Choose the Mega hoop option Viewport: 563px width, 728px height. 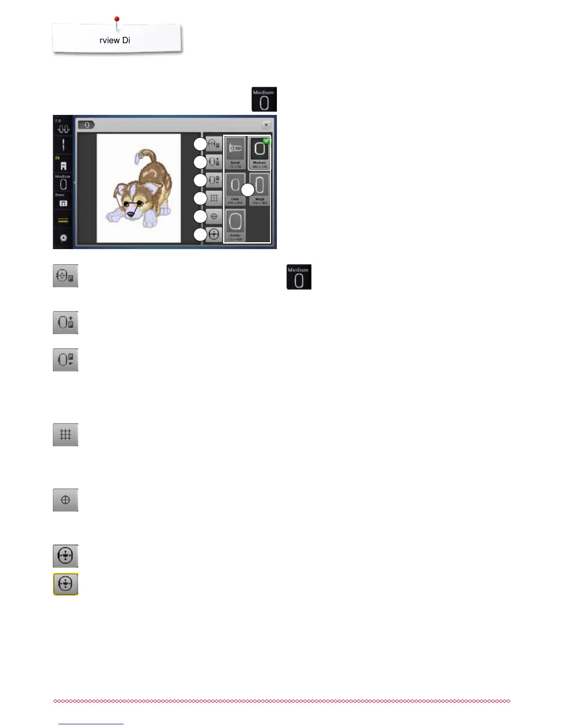pyautogui.click(x=259, y=189)
